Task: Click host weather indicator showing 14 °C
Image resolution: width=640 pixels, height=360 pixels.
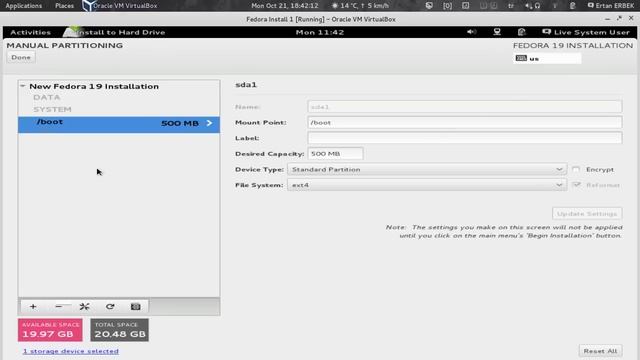Action: click(x=360, y=6)
